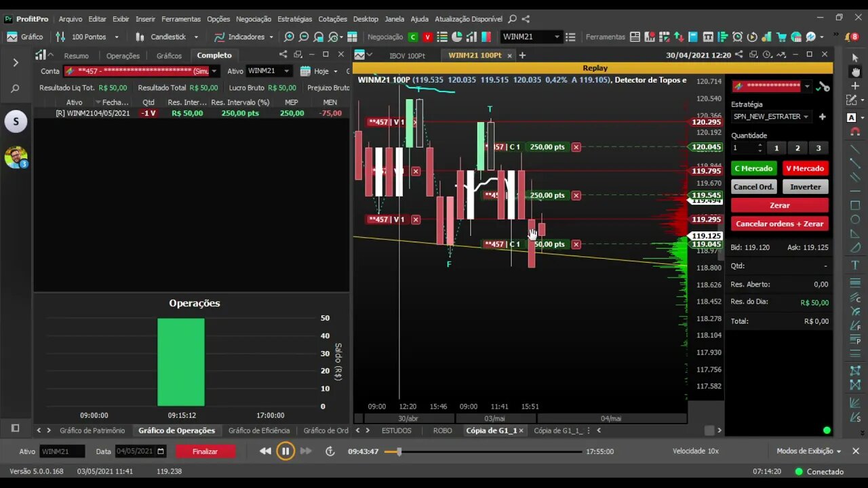This screenshot has width=868, height=488.
Task: Share the WINM21 chart window
Action: pyautogui.click(x=738, y=55)
